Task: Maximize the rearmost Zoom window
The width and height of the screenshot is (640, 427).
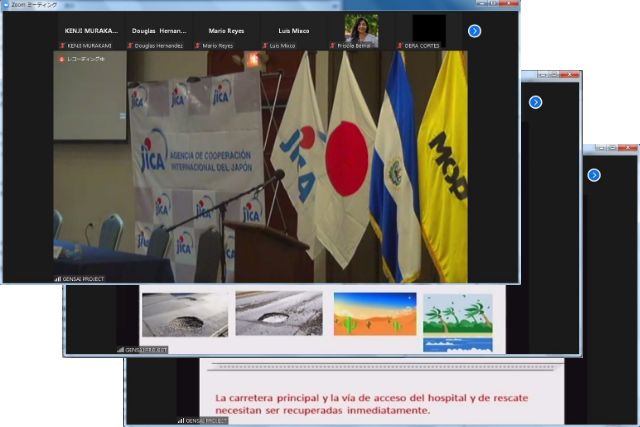Action: [612, 148]
